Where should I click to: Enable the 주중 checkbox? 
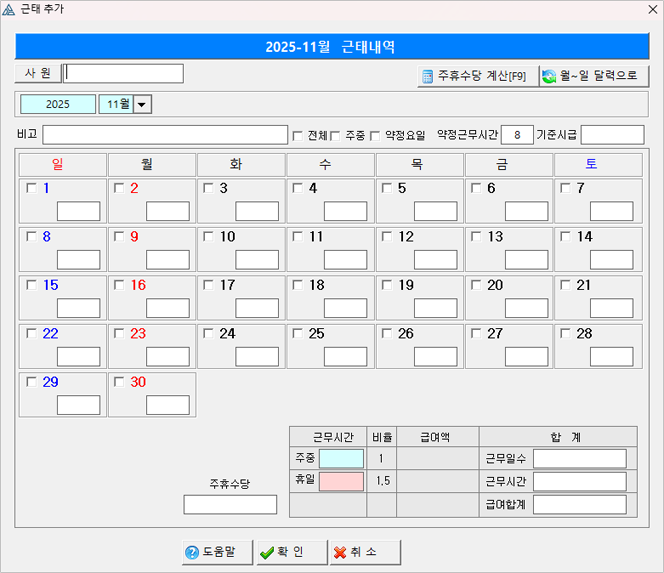[x=335, y=136]
